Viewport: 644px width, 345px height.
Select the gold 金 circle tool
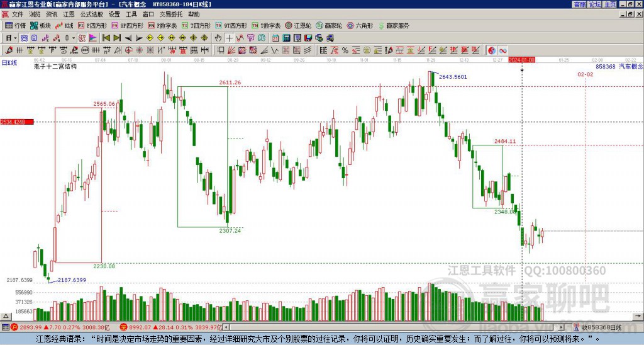pyautogui.click(x=366, y=50)
